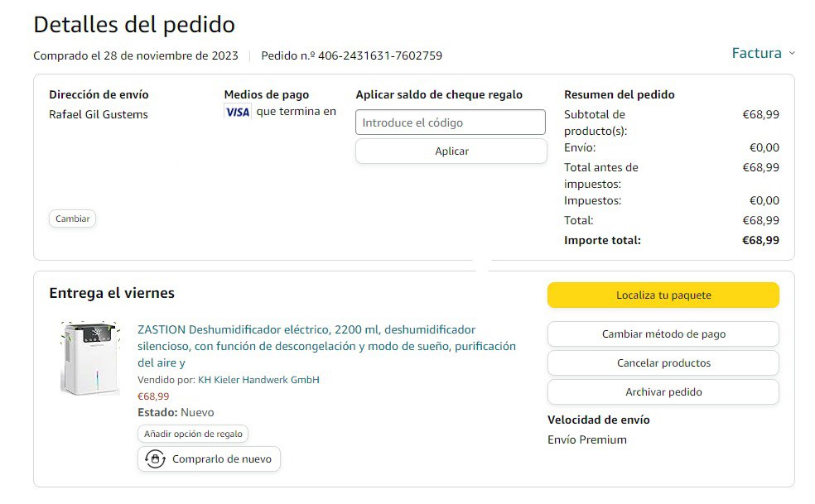Click the red product price €68,99
The height and width of the screenshot is (504, 815).
click(x=153, y=396)
